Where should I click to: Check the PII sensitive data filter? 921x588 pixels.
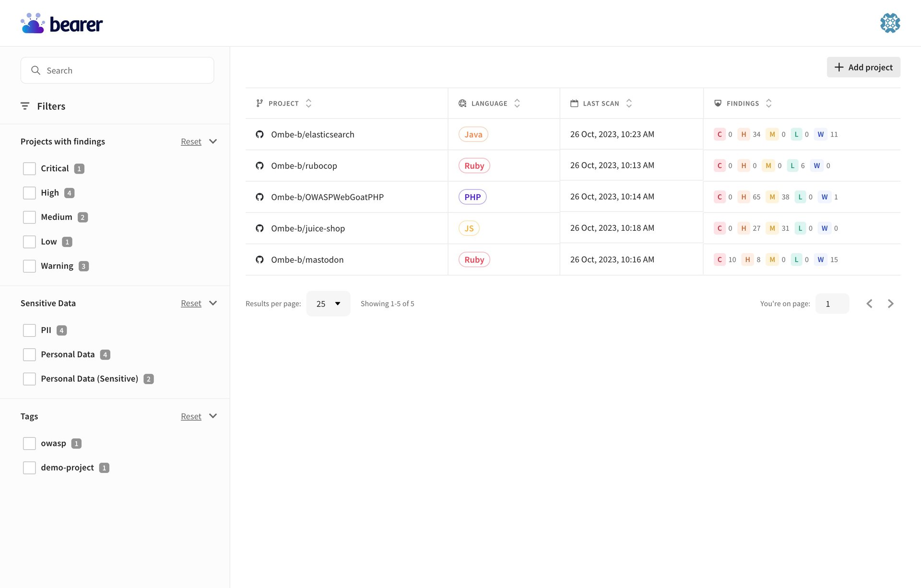[29, 330]
